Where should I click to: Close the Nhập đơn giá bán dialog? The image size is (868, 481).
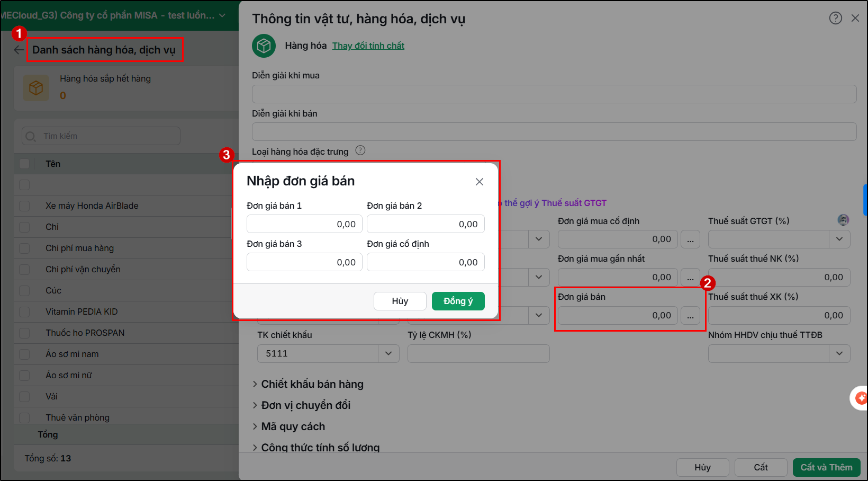480,182
